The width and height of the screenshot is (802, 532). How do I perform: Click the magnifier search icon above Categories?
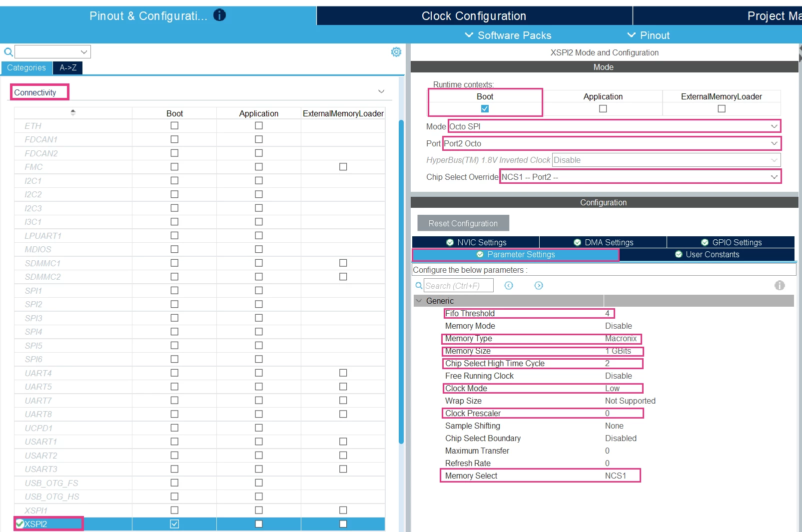coord(8,52)
